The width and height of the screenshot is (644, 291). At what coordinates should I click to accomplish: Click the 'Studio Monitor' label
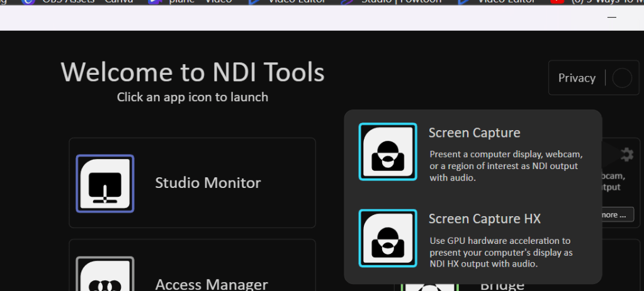click(208, 183)
